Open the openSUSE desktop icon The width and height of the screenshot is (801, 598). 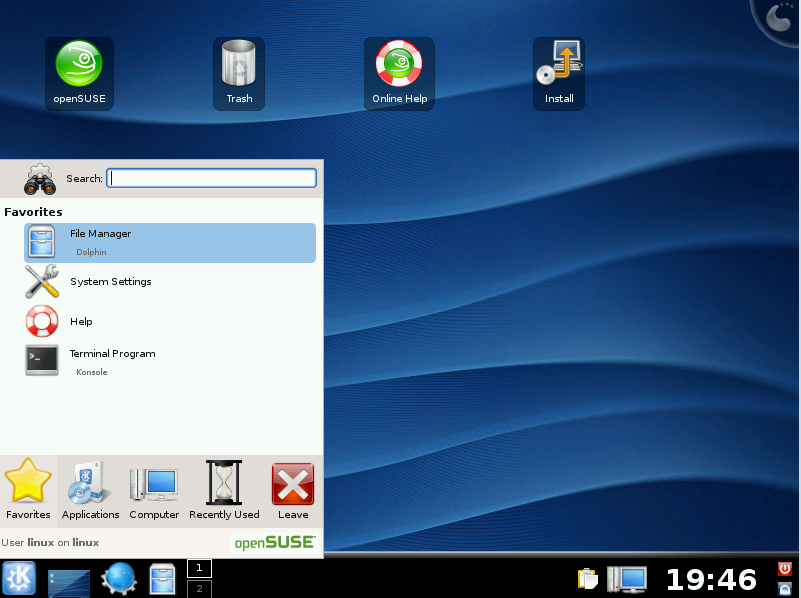79,73
